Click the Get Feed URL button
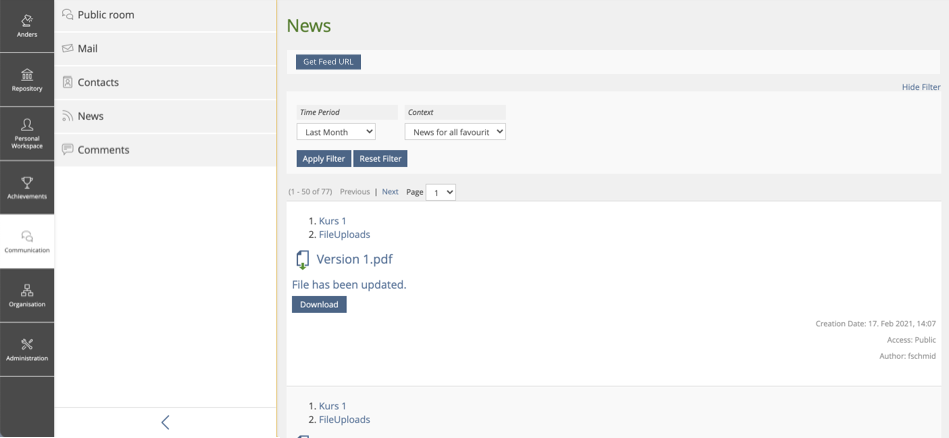This screenshot has height=438, width=949. (x=328, y=62)
